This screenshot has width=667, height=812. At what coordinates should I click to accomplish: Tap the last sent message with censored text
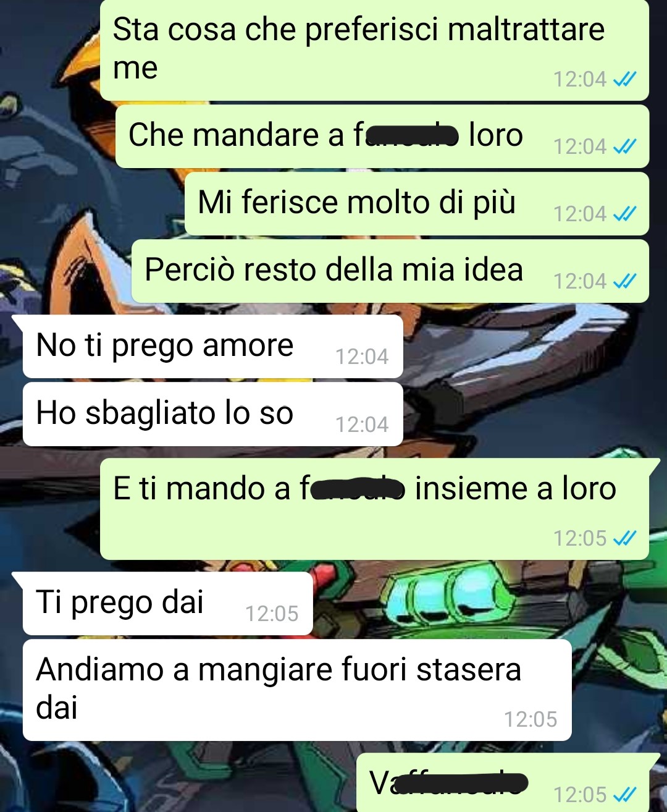(x=503, y=783)
